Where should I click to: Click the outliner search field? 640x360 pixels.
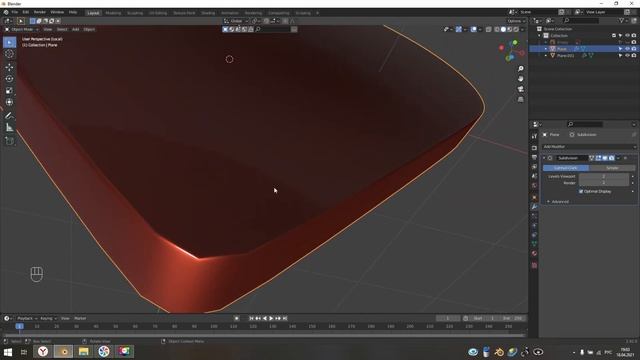[x=581, y=20]
